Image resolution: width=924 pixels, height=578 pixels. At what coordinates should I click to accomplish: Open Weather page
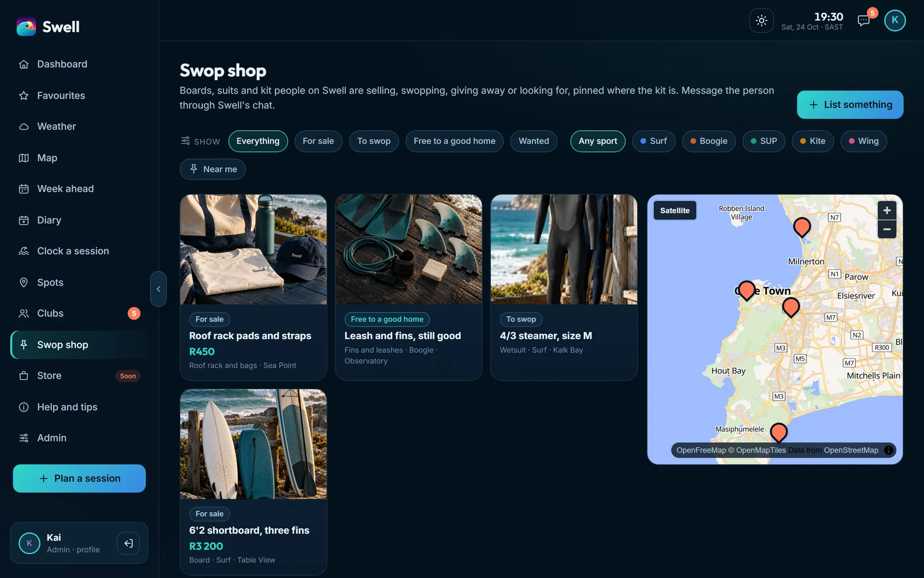click(80, 127)
